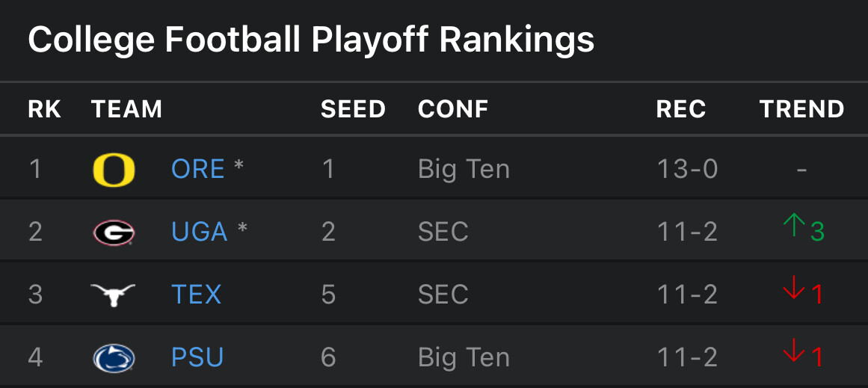Viewport: 868px width, 388px height.
Task: Click the asterisk next to ORE
Action: click(x=238, y=165)
